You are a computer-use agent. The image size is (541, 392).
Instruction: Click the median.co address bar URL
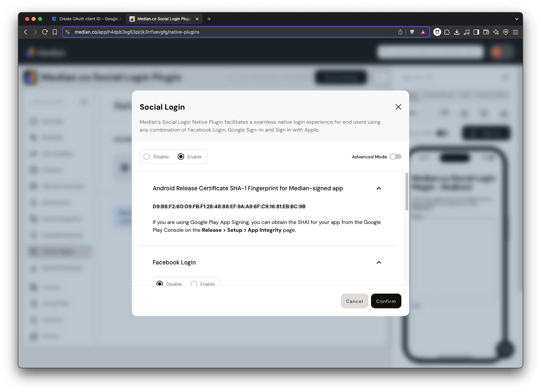coord(137,32)
